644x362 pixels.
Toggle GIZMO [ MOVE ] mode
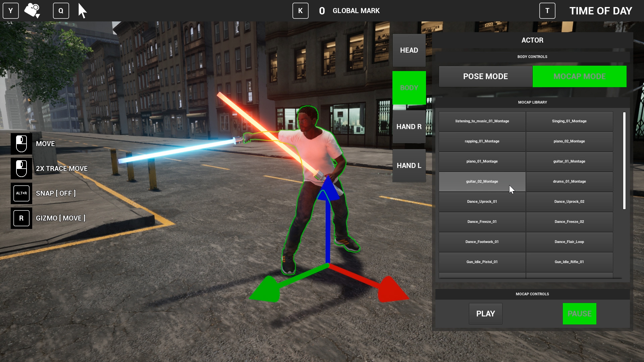pos(60,218)
